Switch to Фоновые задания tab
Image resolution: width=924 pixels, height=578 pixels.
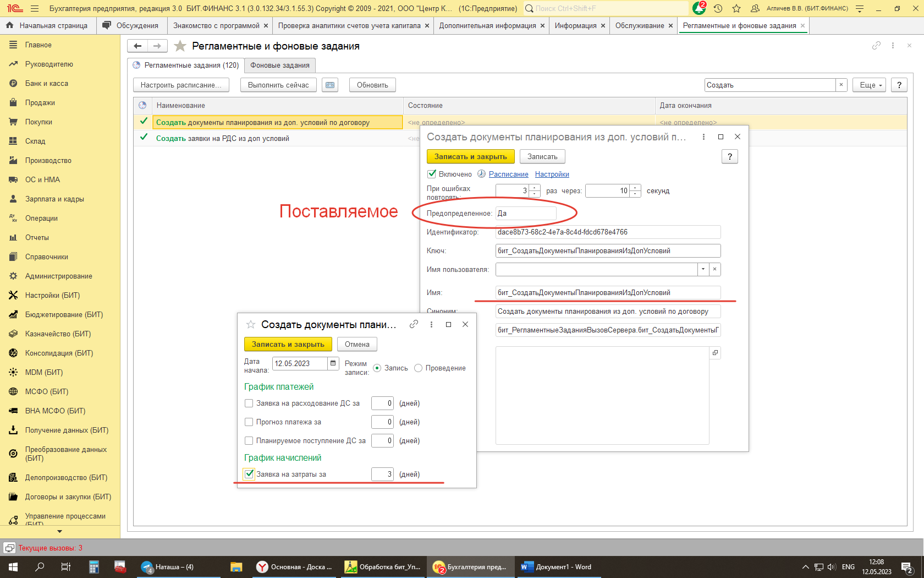pyautogui.click(x=280, y=65)
